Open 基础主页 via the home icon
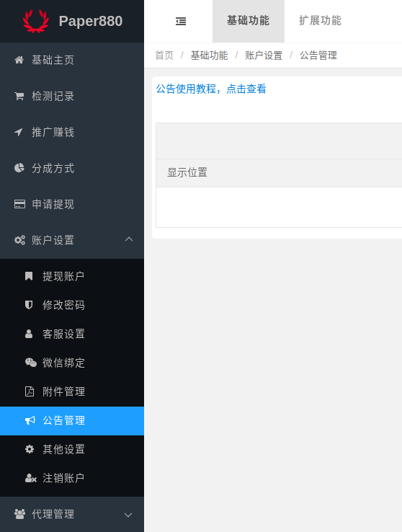 [x=19, y=60]
